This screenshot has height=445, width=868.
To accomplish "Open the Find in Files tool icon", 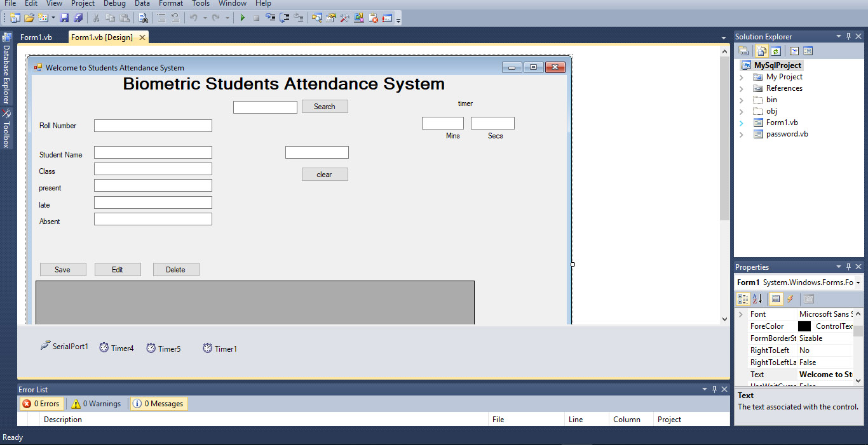I will point(144,17).
